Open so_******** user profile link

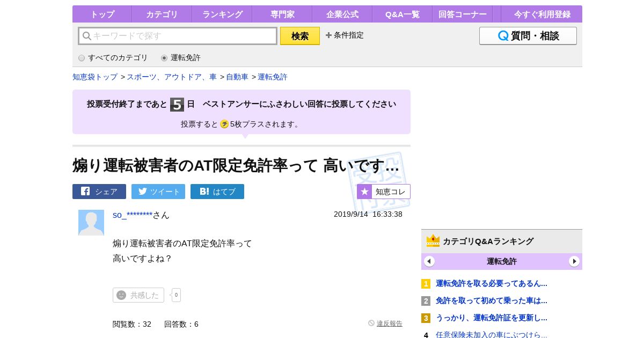pyautogui.click(x=133, y=215)
